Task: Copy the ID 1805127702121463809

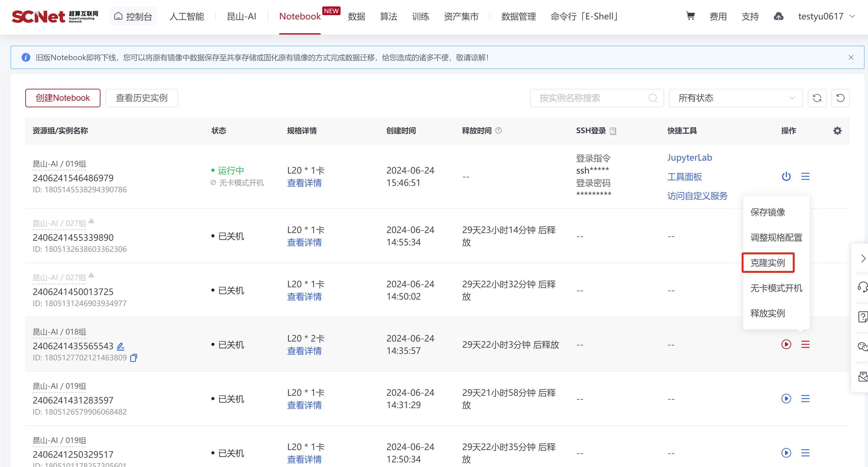Action: [x=134, y=358]
